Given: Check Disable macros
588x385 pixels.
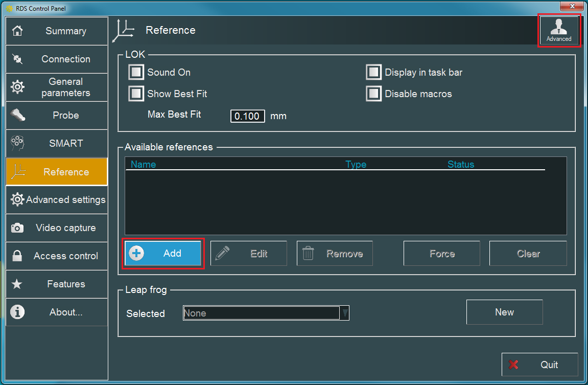Looking at the screenshot, I should (374, 93).
